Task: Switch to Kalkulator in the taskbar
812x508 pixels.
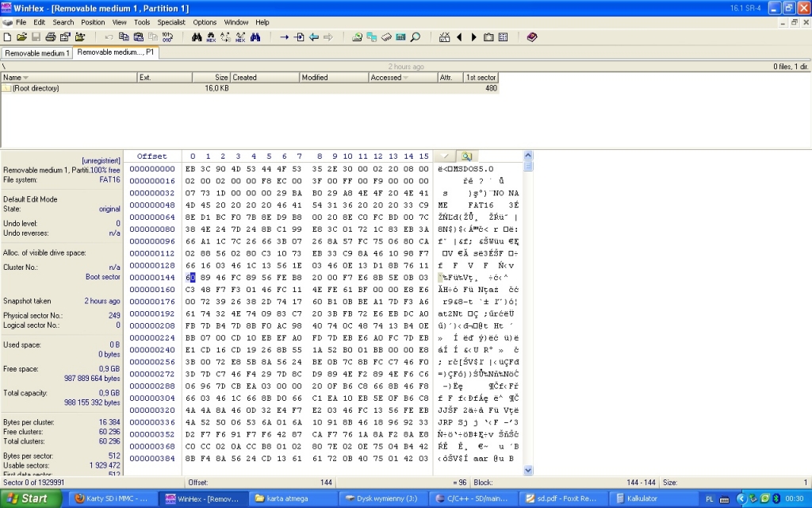Action: coord(646,498)
